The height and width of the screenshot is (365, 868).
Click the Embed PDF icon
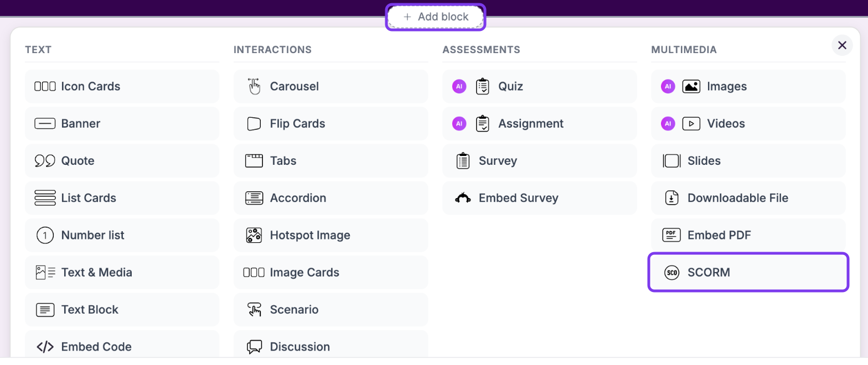click(x=671, y=235)
